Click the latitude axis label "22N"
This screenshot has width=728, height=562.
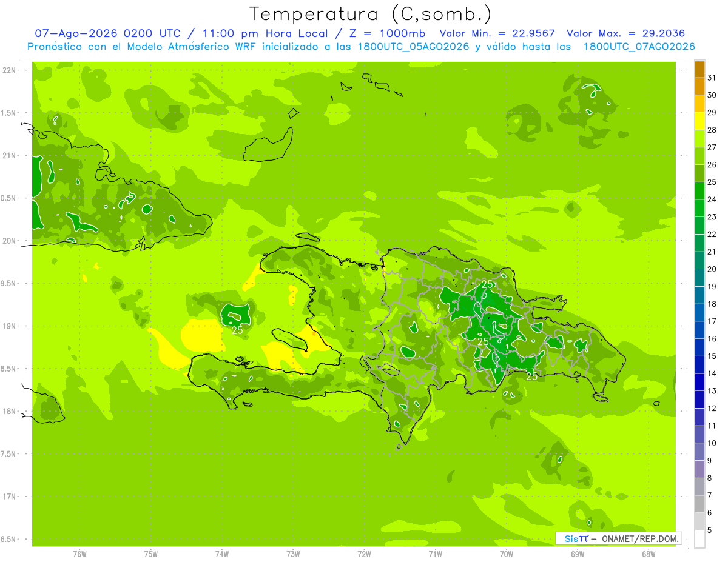pos(10,70)
